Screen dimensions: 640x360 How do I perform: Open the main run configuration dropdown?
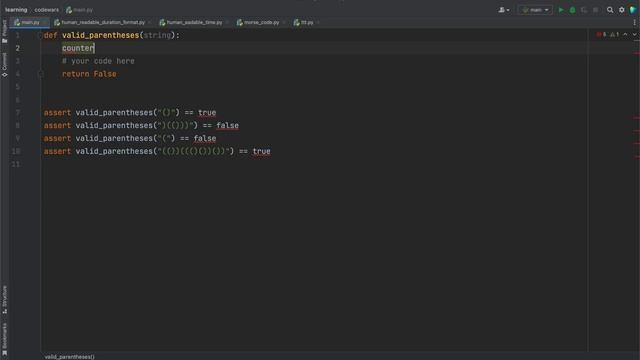535,10
